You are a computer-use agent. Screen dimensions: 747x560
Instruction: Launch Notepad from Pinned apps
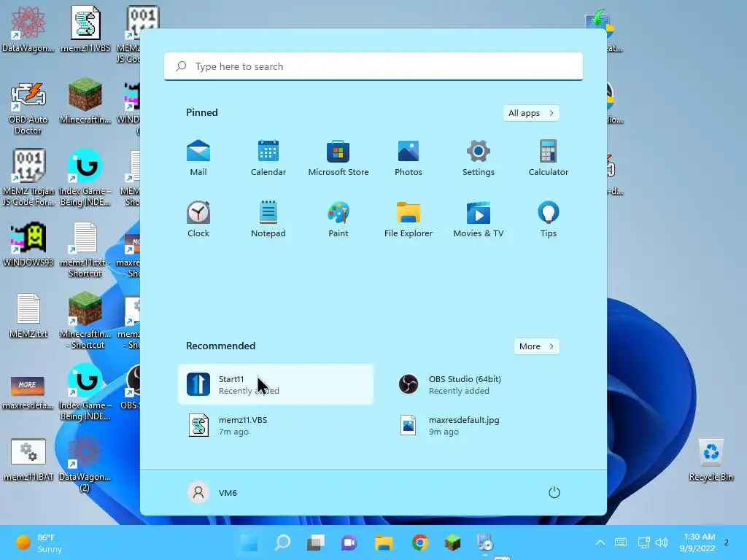click(268, 219)
